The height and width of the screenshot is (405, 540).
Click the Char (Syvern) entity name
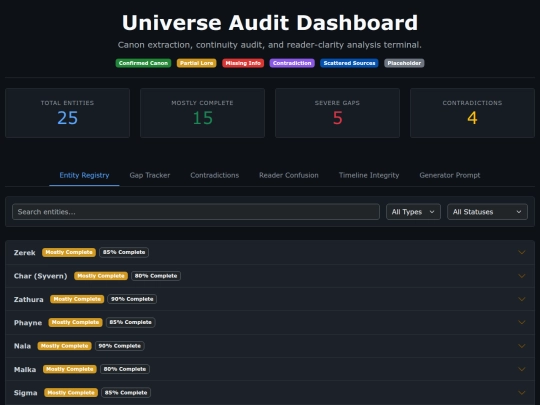[41, 276]
